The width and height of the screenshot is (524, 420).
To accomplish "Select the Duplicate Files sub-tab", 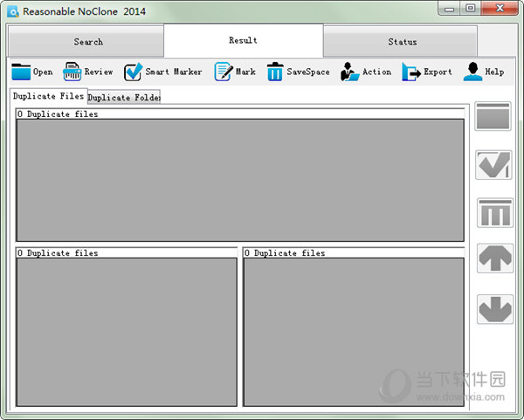I will pyautogui.click(x=48, y=96).
